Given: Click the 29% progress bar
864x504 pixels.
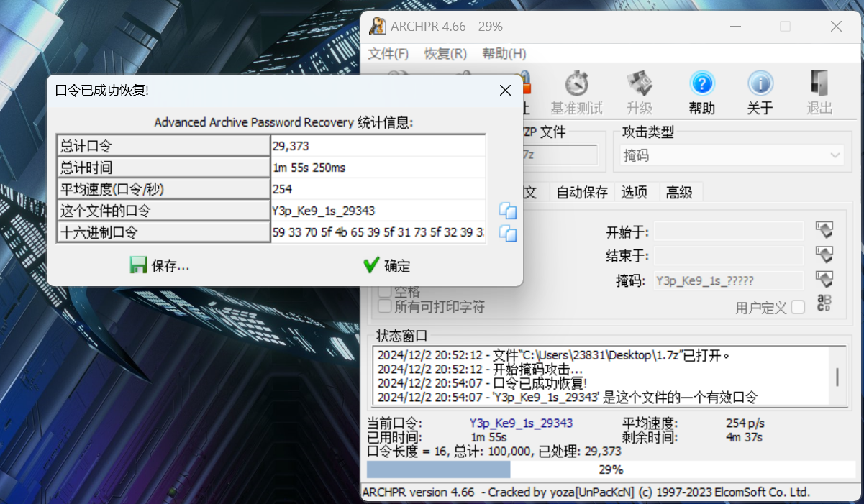Looking at the screenshot, I should (x=610, y=469).
